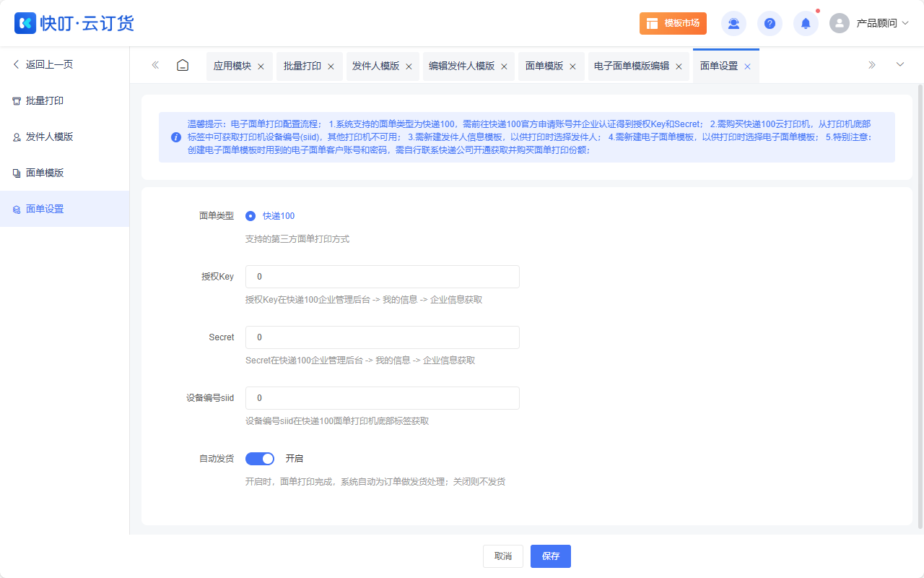Click the 快叮·云订货 logo icon
Screen dimensions: 924x578
[25, 23]
